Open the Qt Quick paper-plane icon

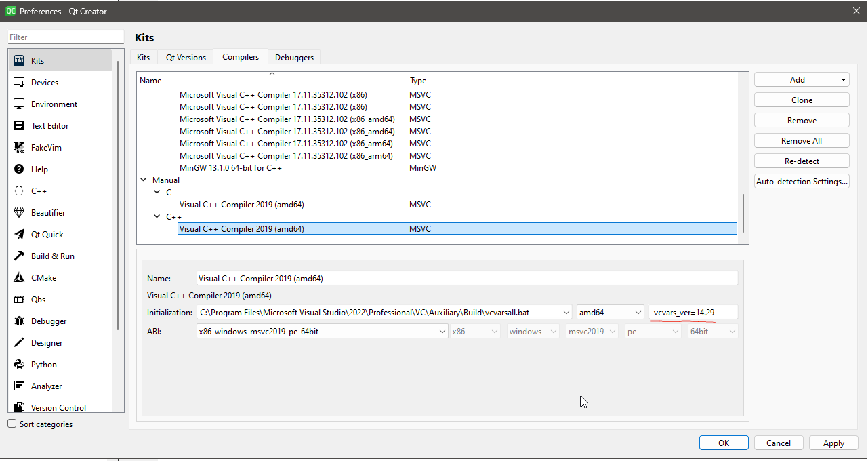tap(19, 234)
